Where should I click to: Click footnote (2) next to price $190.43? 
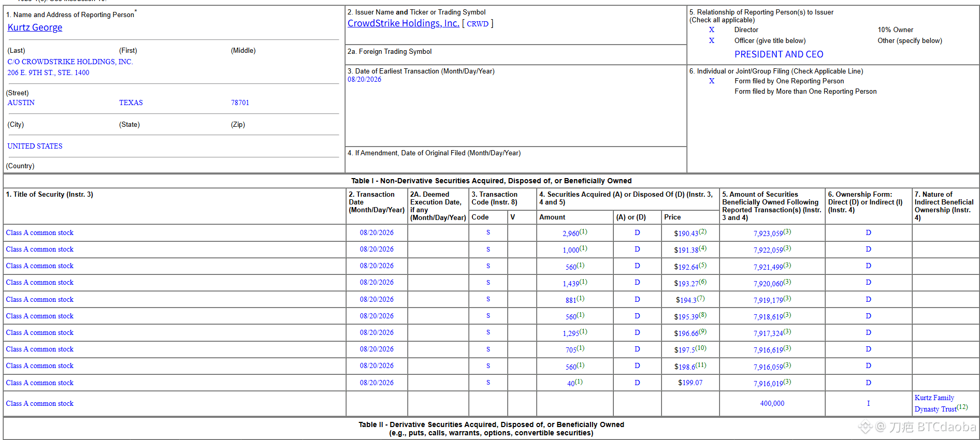click(703, 231)
